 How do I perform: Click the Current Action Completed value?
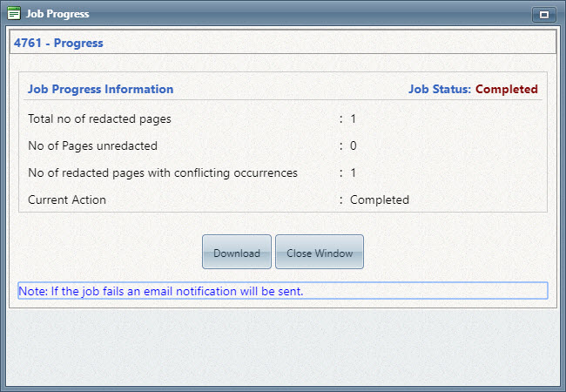[380, 200]
